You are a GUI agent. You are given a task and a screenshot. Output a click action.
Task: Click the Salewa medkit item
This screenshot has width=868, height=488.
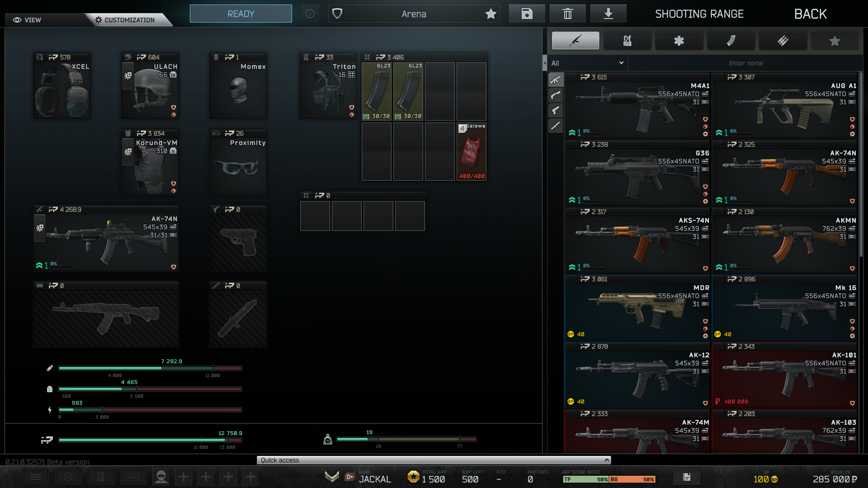472,151
